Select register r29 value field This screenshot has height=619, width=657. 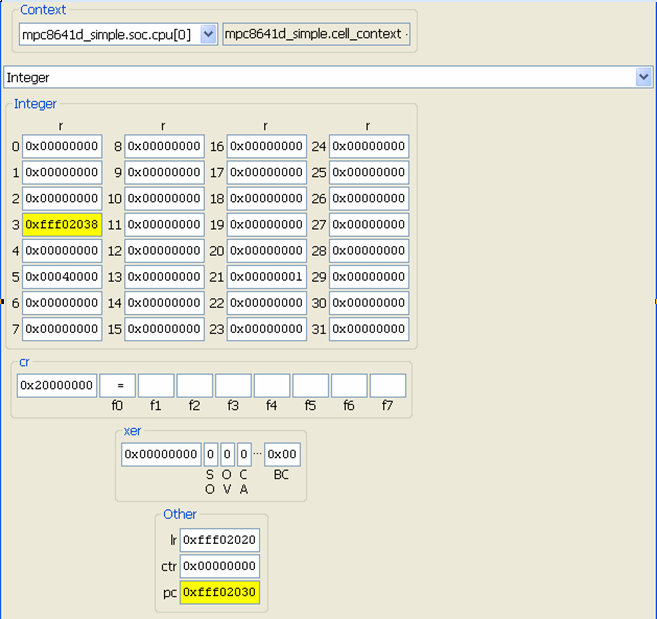tap(369, 277)
